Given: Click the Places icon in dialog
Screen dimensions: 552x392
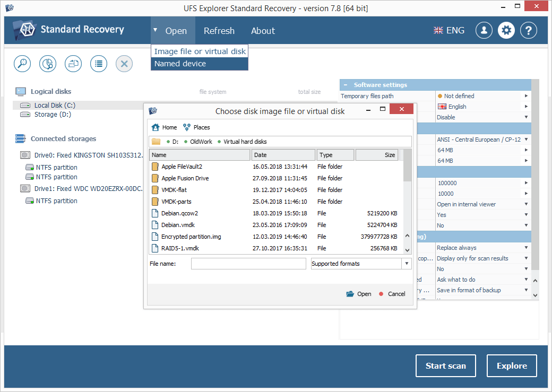Looking at the screenshot, I should (x=187, y=127).
